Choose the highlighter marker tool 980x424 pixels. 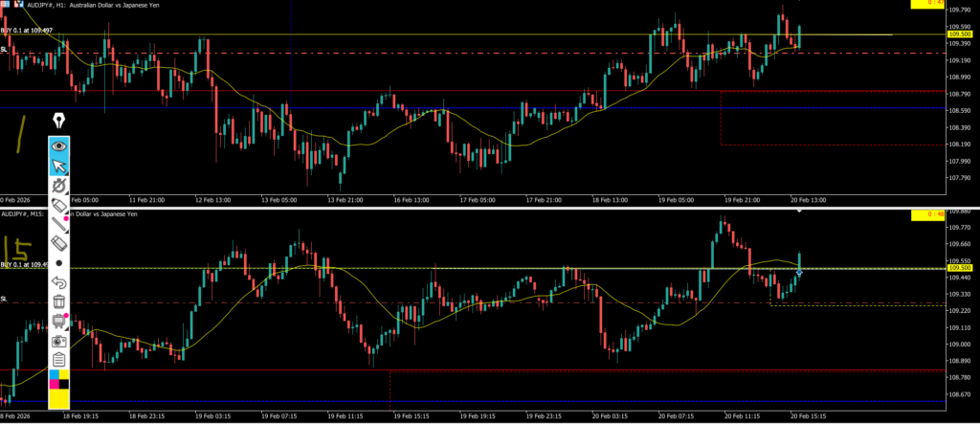[59, 206]
